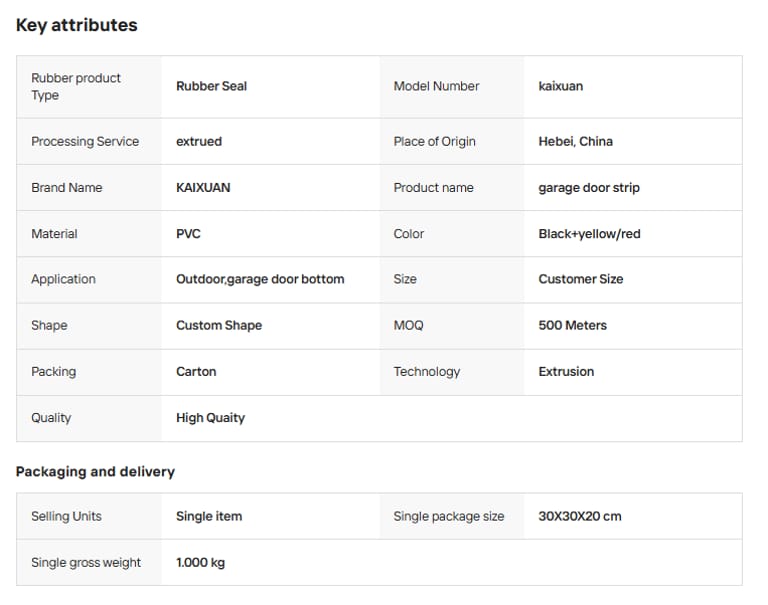Viewport: 768px width, 605px height.
Task: Select the garage door strip value
Action: tap(588, 187)
